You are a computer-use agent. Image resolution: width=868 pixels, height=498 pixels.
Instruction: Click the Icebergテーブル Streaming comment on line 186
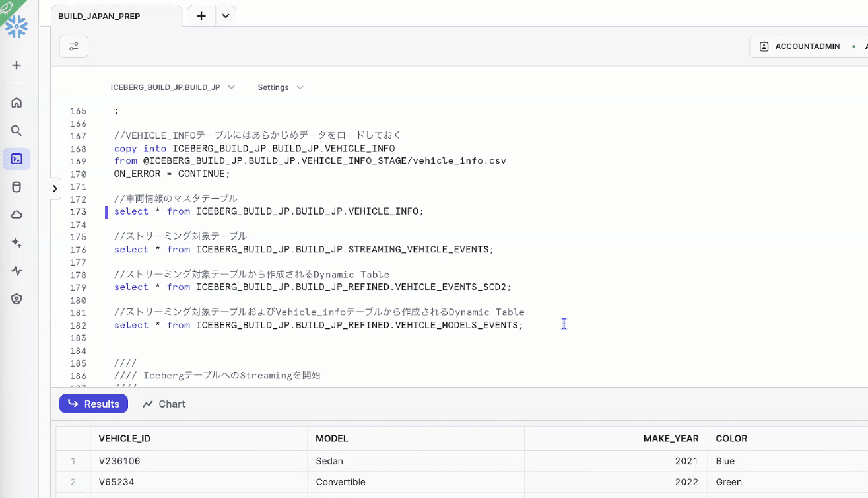pyautogui.click(x=217, y=375)
